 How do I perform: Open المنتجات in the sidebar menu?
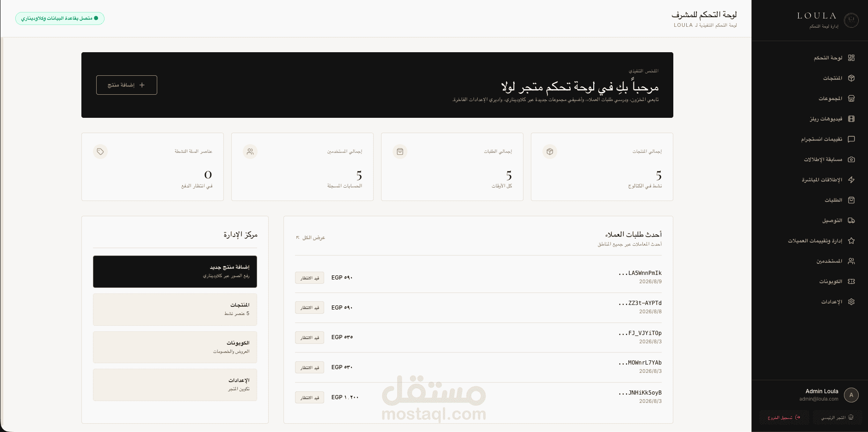point(810,78)
